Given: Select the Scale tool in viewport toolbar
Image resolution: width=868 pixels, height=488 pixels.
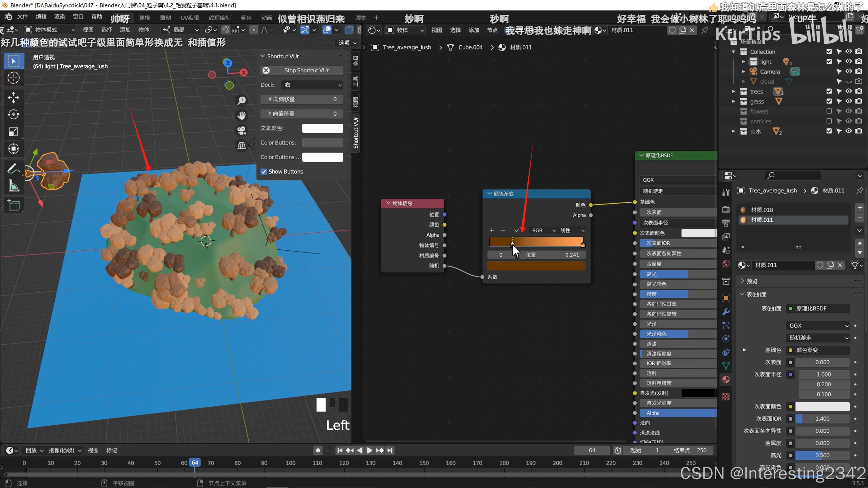Looking at the screenshot, I should [14, 131].
